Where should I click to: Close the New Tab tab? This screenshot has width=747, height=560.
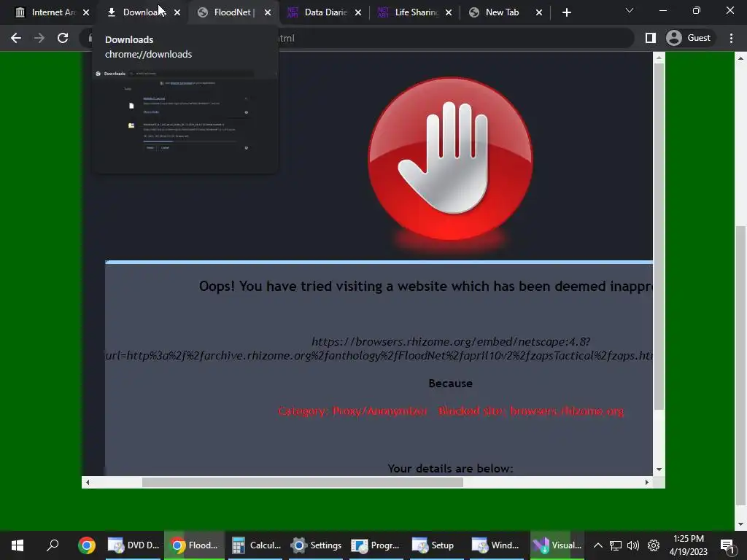click(539, 12)
